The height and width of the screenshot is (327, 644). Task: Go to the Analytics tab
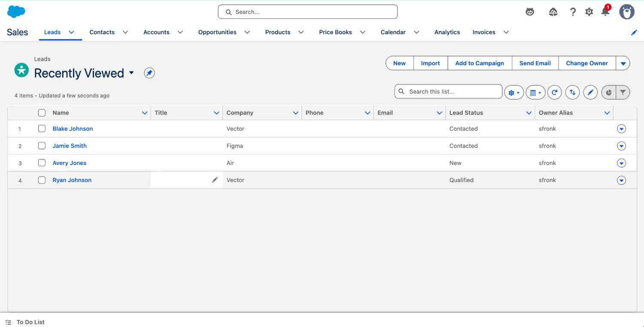447,32
